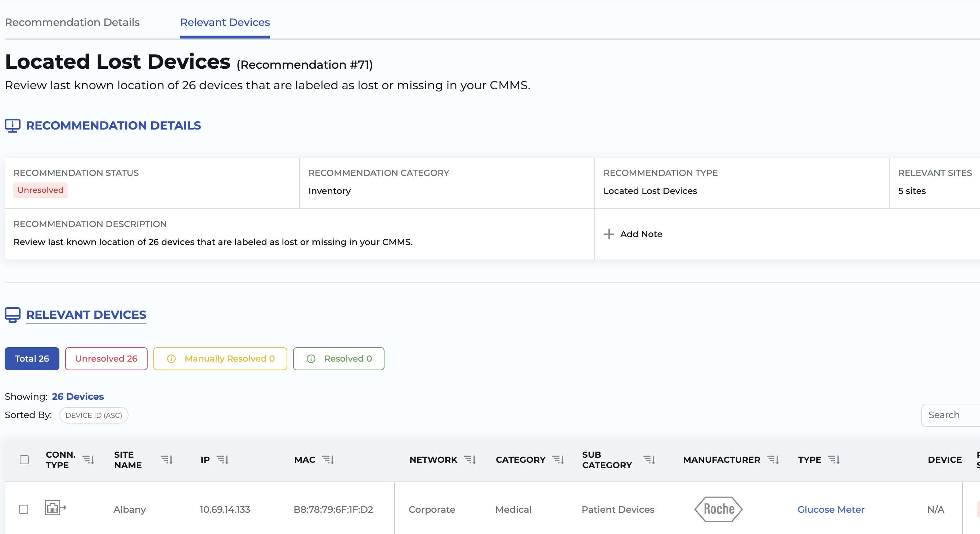This screenshot has height=534, width=980.
Task: Filter by Manually Resolved 0 devices
Action: tap(220, 358)
